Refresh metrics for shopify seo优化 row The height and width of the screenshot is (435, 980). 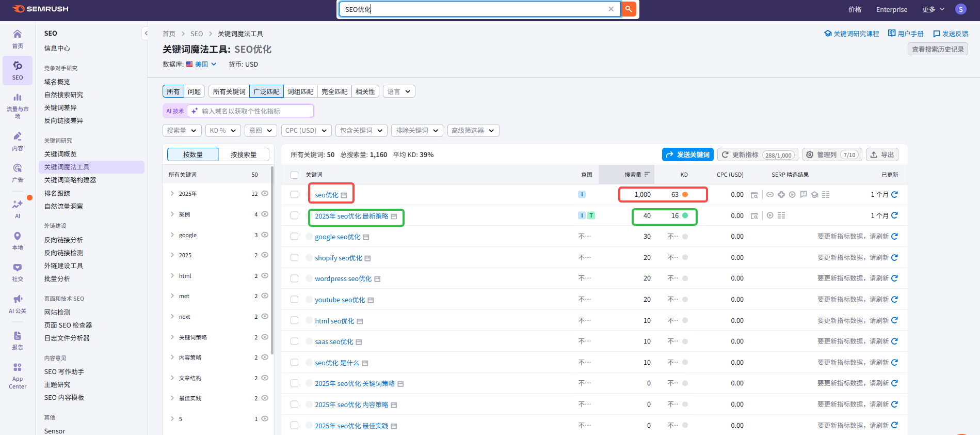[x=894, y=257]
